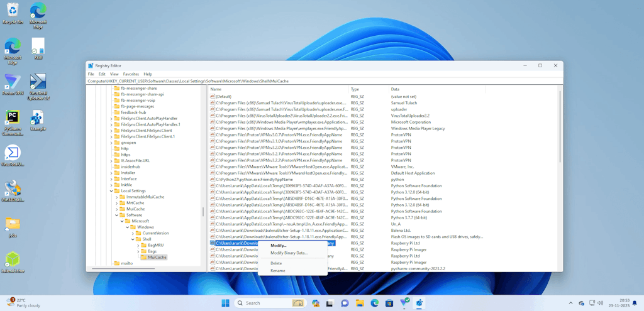This screenshot has width=644, height=311.
Task: Choose Rename from the context menu
Action: 277,270
